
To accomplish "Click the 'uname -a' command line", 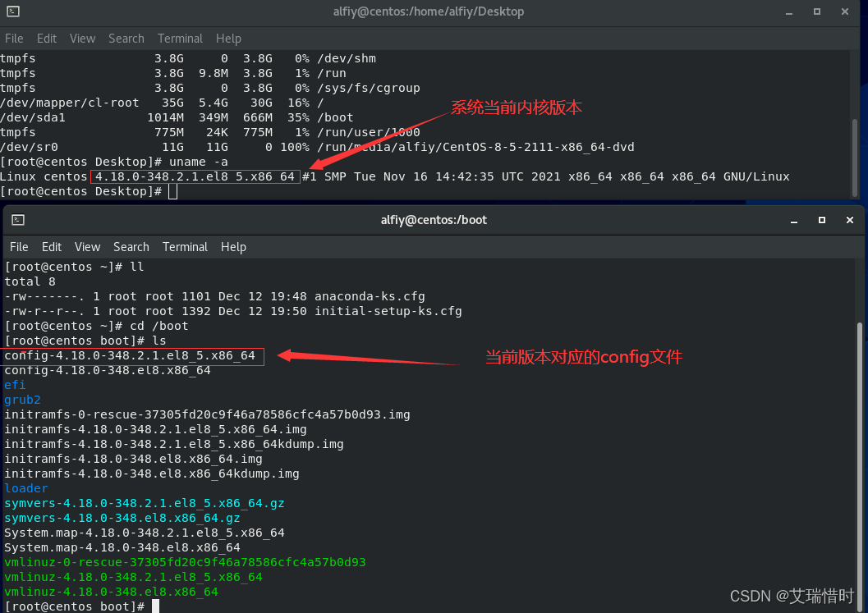I will [x=114, y=162].
